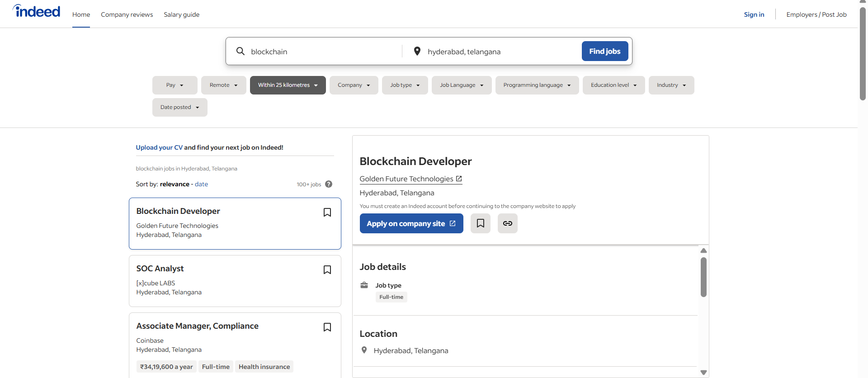Open the Within 25 kilometres dropdown
This screenshot has height=378, width=868.
point(288,85)
